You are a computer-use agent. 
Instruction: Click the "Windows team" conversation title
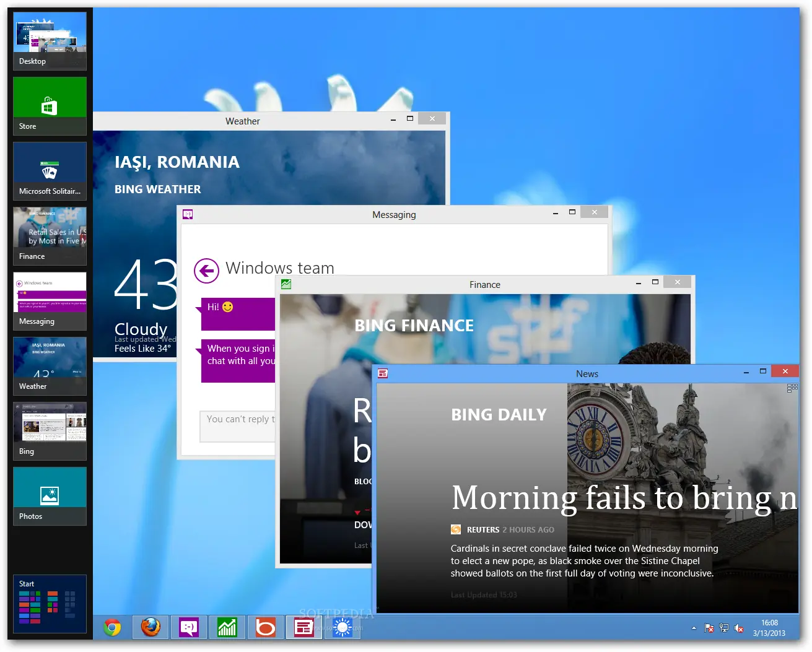[280, 268]
